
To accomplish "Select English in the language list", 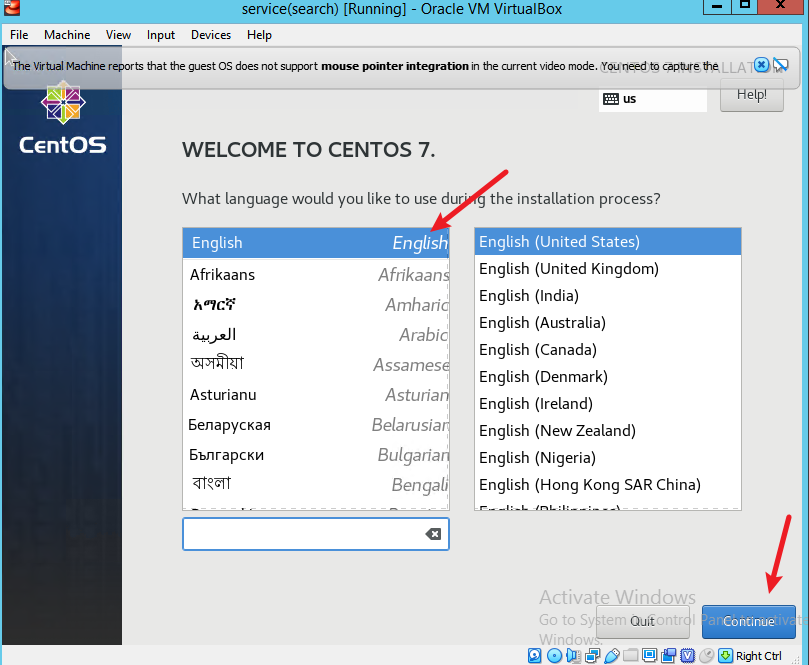I will click(316, 242).
